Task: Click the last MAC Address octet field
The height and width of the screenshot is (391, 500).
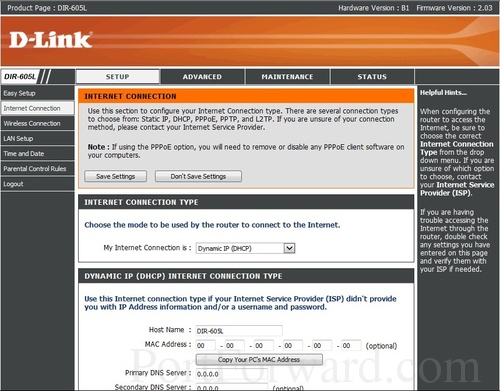Action: 351,345
